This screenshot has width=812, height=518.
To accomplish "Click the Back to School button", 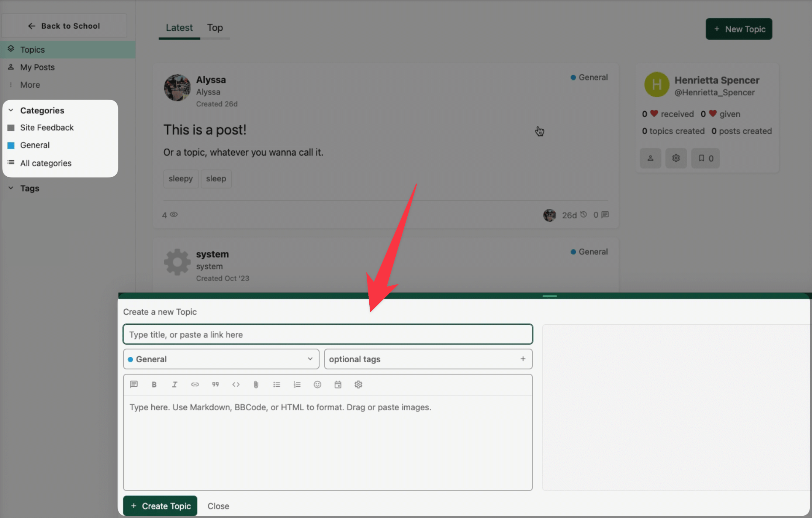I will tap(64, 26).
